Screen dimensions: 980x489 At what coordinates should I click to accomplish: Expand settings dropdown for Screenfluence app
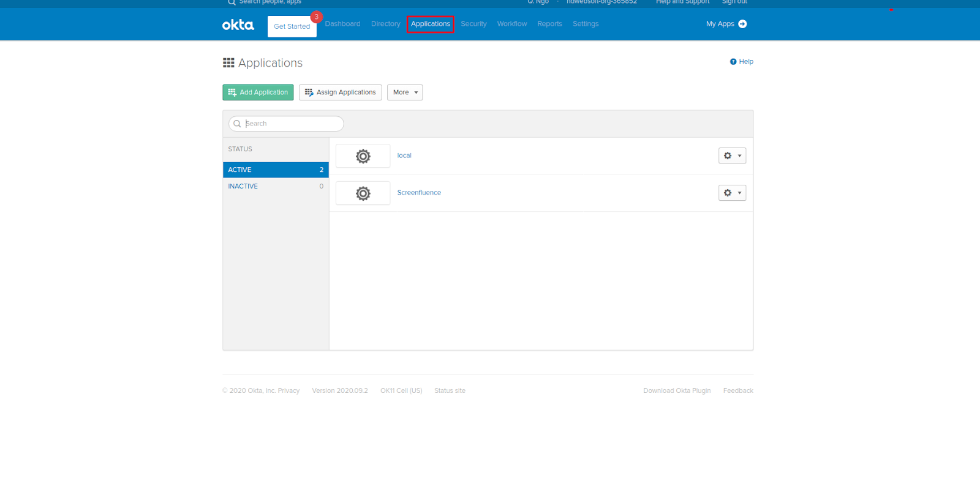(732, 193)
